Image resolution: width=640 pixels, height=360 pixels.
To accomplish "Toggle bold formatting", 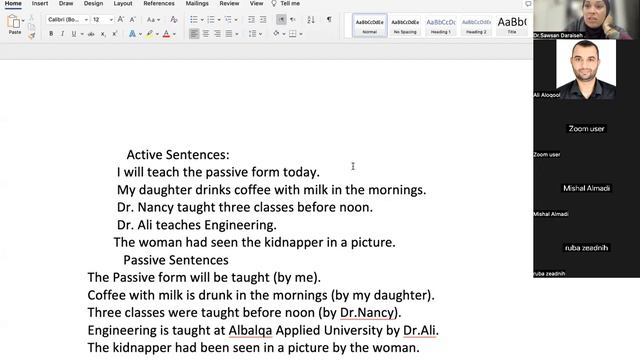I will click(x=51, y=34).
